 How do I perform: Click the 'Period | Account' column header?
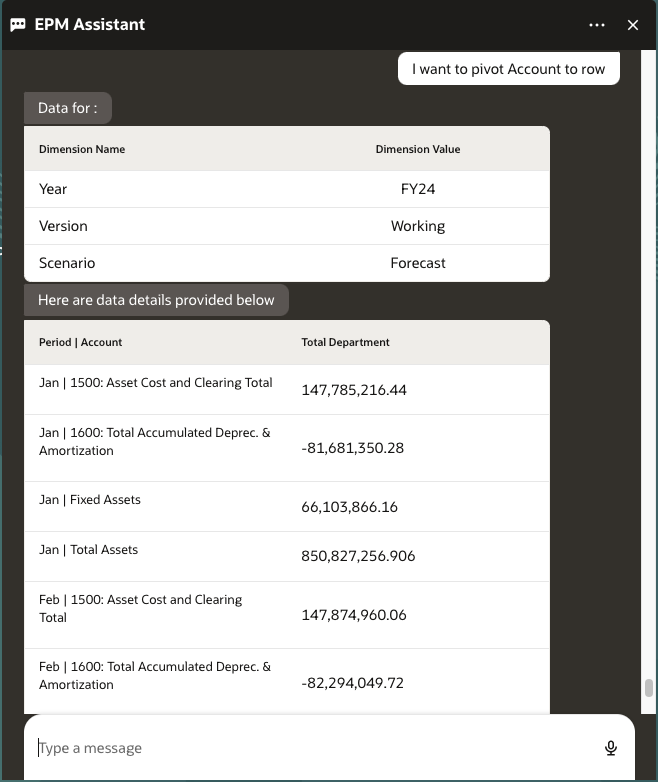pos(80,342)
